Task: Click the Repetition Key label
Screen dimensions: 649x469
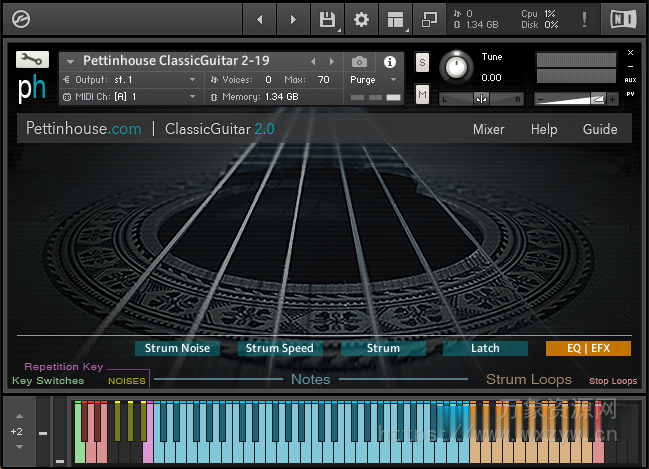Action: [64, 366]
